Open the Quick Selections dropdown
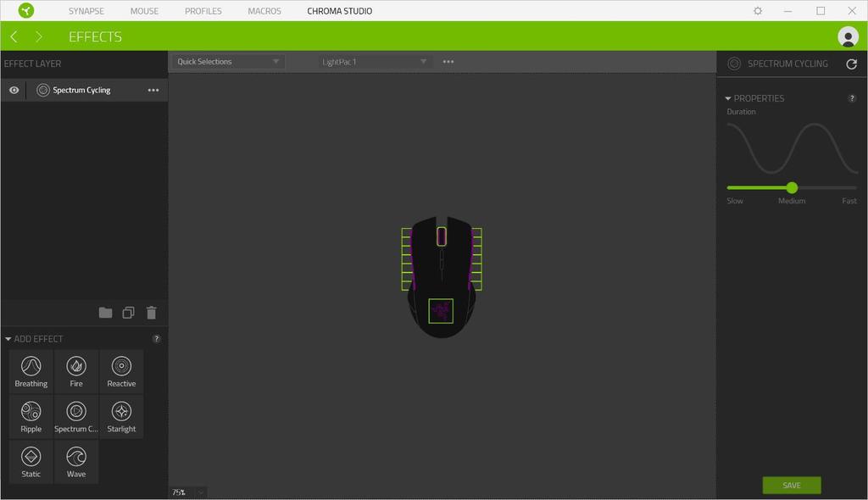The height and width of the screenshot is (500, 868). click(x=227, y=62)
